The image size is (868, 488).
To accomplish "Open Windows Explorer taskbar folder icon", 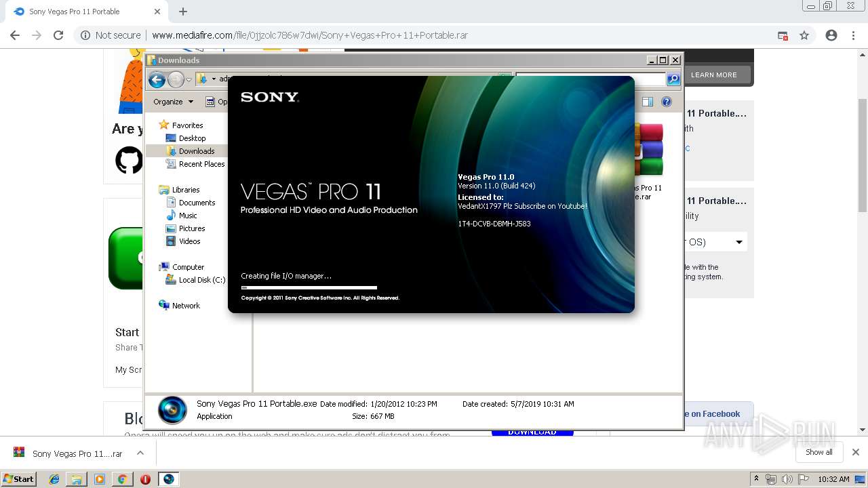I will pos(77,479).
